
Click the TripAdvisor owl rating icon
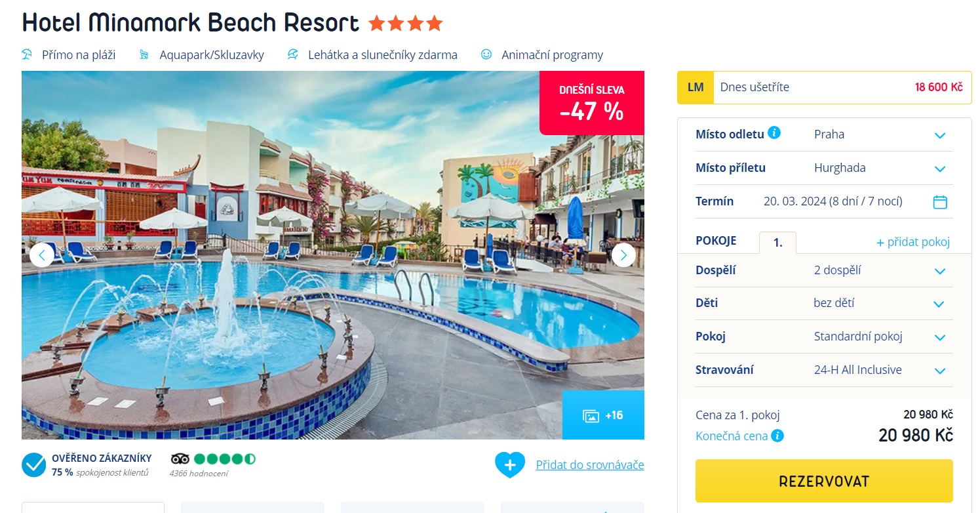point(180,459)
